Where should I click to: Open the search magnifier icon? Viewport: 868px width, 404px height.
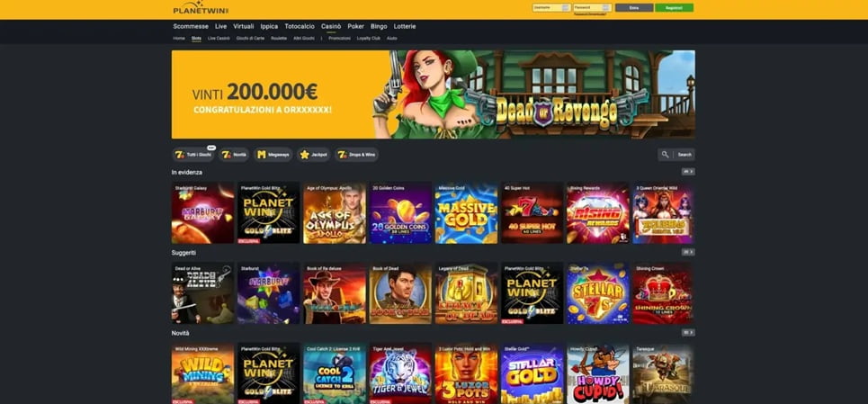tap(665, 155)
